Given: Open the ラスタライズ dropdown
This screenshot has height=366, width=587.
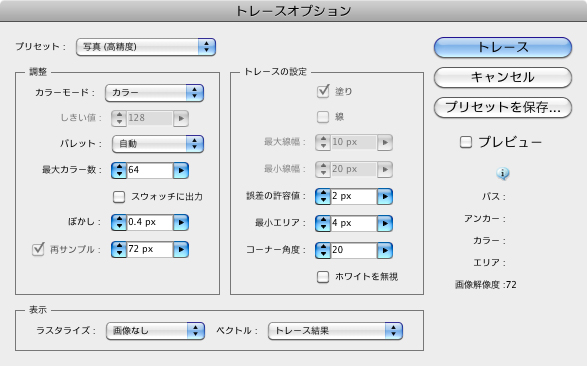Looking at the screenshot, I should pos(155,331).
